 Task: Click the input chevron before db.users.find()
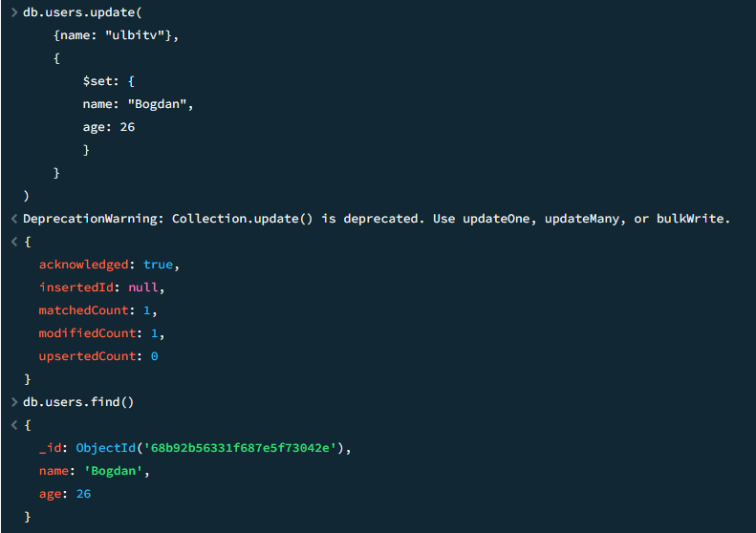pyautogui.click(x=13, y=402)
